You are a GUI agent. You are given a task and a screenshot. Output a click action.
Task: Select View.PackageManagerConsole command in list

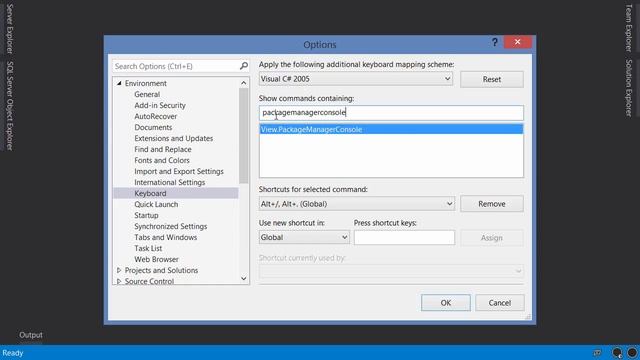pos(391,129)
